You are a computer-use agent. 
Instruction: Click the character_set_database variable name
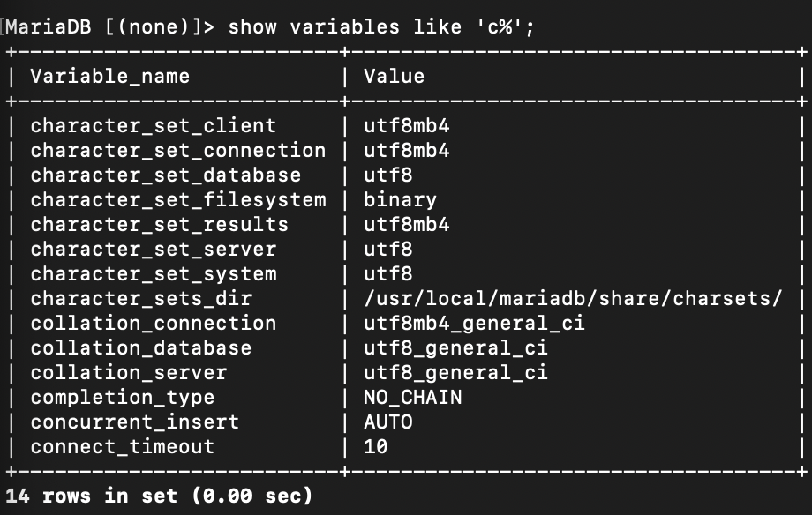(x=165, y=175)
